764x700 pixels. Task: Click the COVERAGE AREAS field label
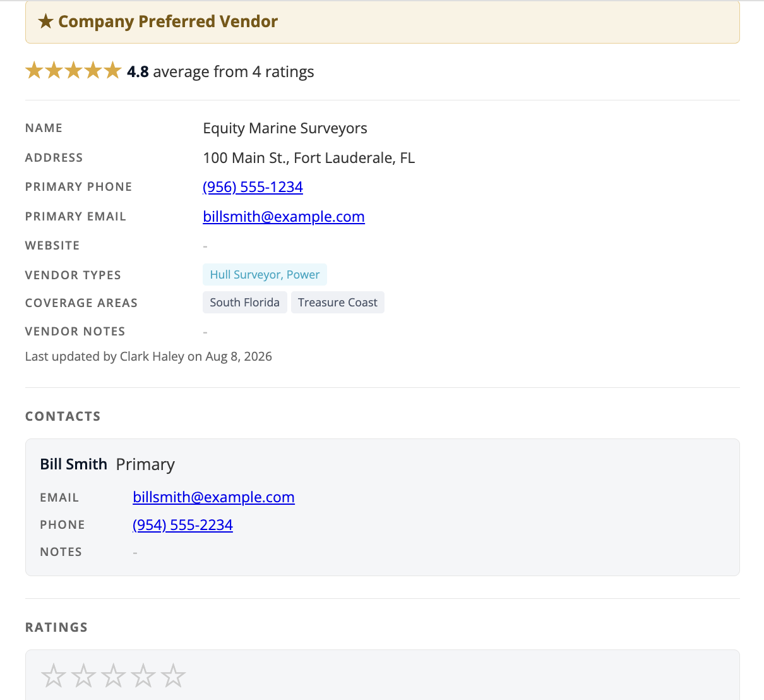point(81,303)
